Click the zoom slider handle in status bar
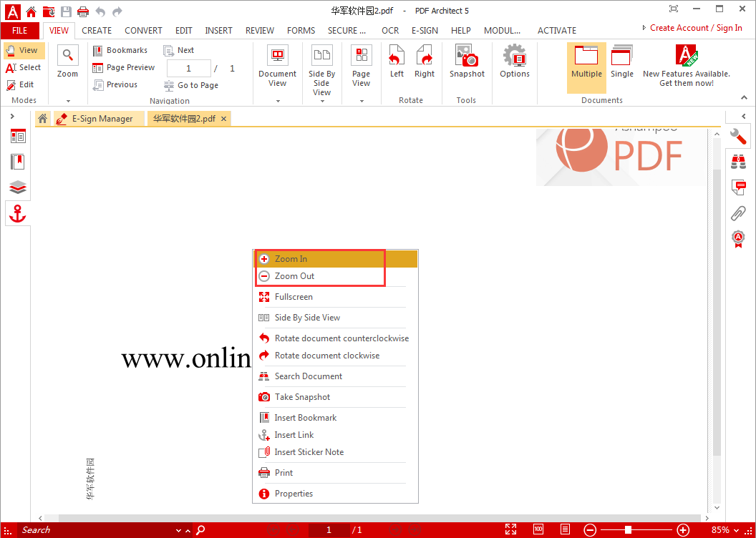756x538 pixels. click(x=628, y=530)
